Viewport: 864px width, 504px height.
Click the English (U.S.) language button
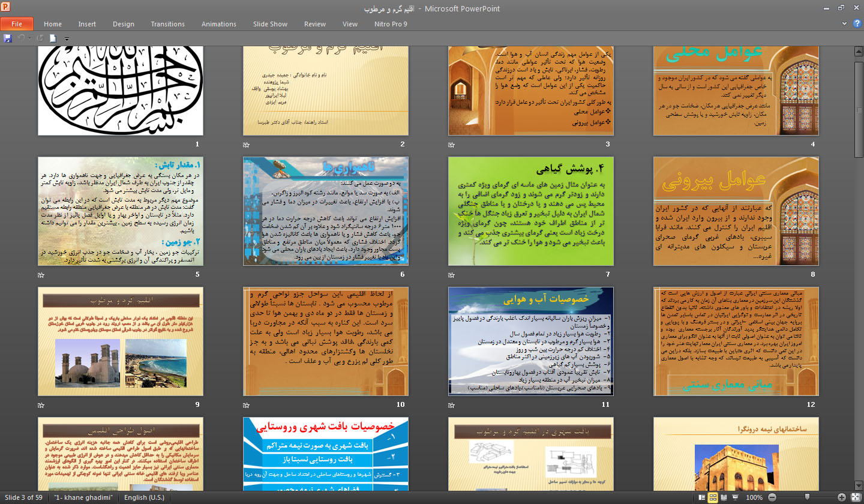(x=144, y=497)
